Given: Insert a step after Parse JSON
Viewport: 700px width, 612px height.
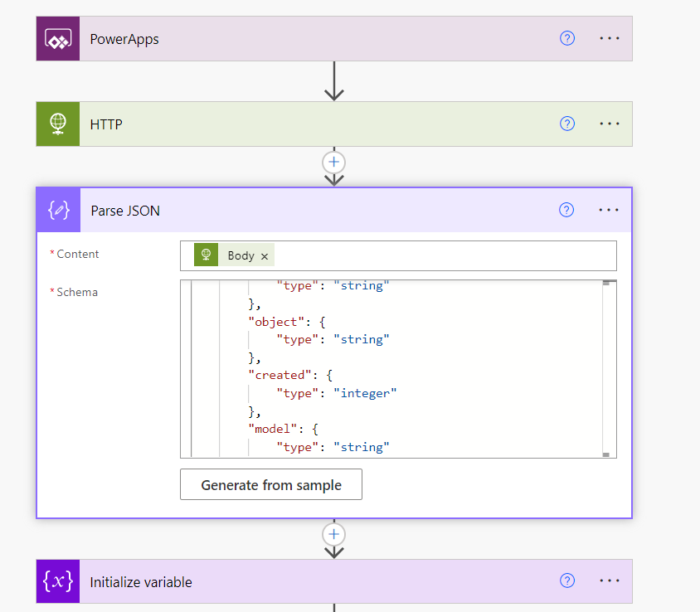Looking at the screenshot, I should click(334, 534).
